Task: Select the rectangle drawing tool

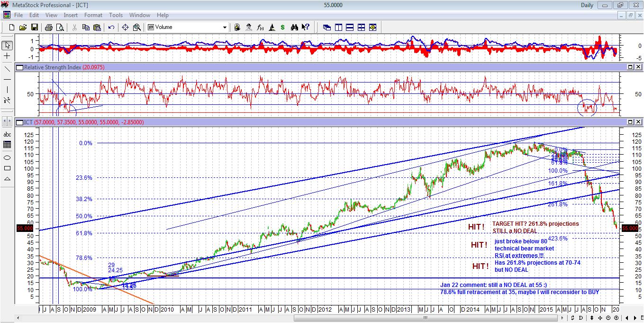Action: [7, 168]
